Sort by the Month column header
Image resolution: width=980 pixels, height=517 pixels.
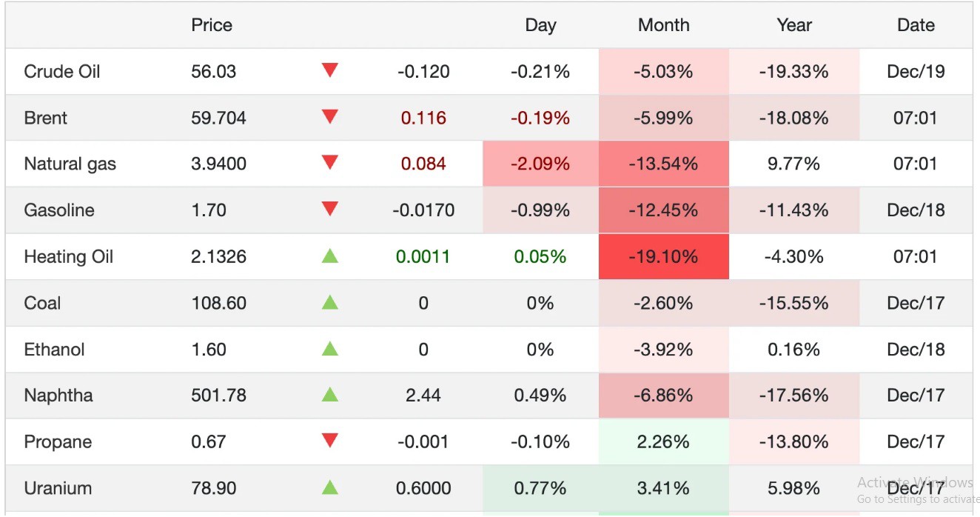tap(663, 25)
